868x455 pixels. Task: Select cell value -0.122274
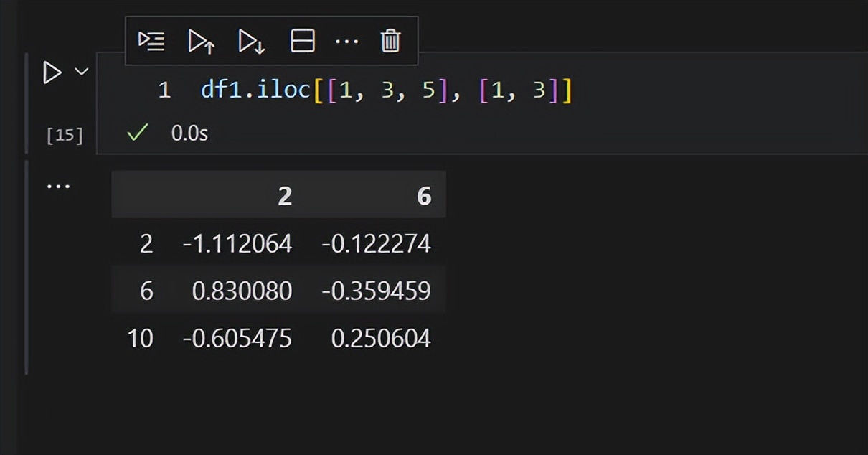[x=376, y=244]
